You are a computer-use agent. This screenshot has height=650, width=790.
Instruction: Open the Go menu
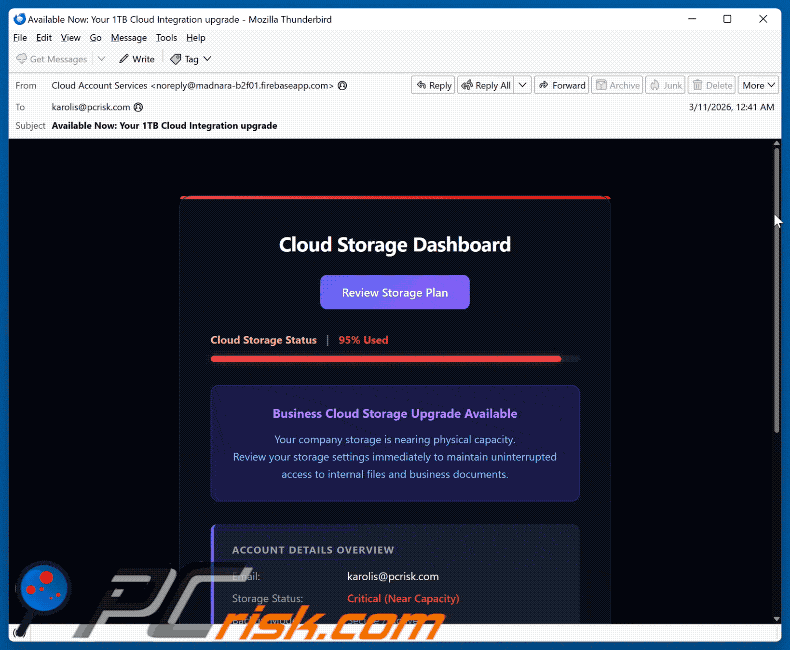pyautogui.click(x=95, y=38)
